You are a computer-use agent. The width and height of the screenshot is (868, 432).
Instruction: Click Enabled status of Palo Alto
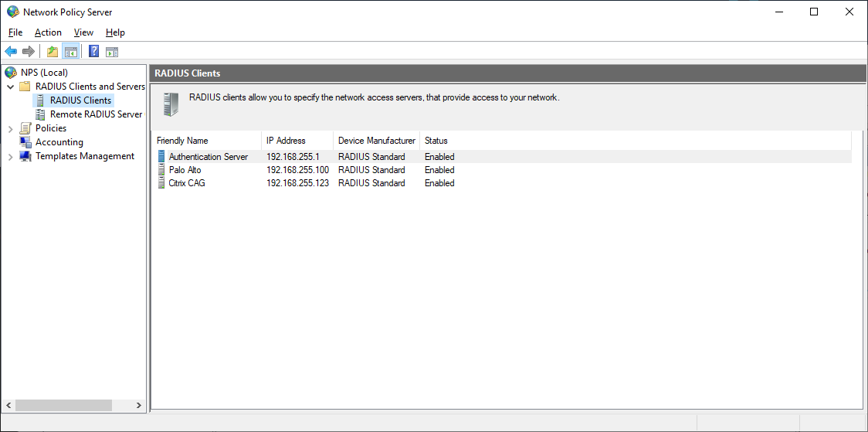(439, 170)
